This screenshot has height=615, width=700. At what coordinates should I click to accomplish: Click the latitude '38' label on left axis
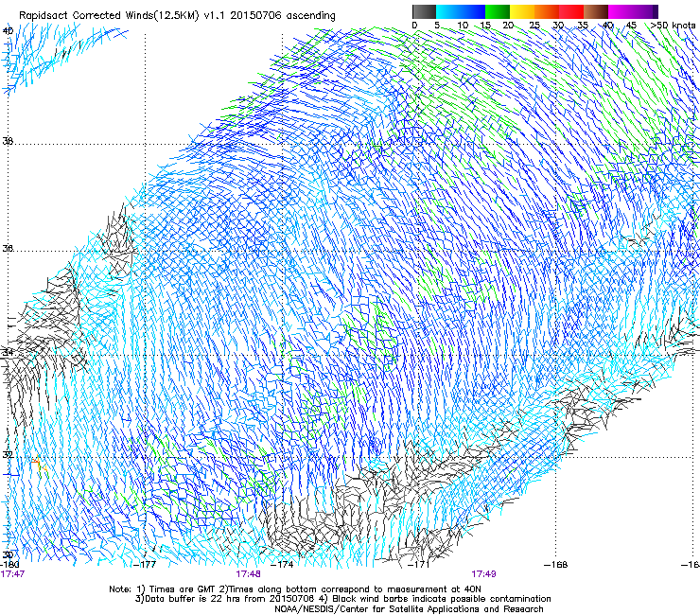coord(8,141)
